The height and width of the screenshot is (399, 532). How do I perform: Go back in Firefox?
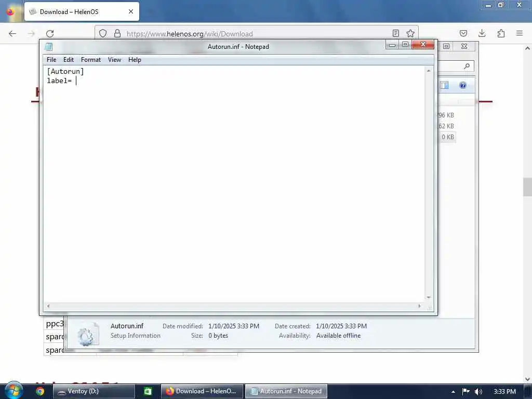pyautogui.click(x=12, y=34)
